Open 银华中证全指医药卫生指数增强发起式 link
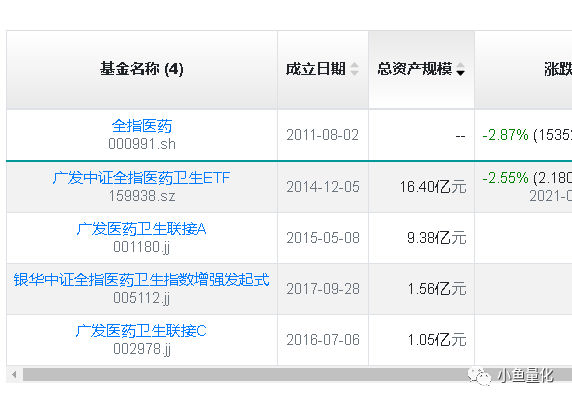Image resolution: width=572 pixels, height=402 pixels. click(141, 280)
